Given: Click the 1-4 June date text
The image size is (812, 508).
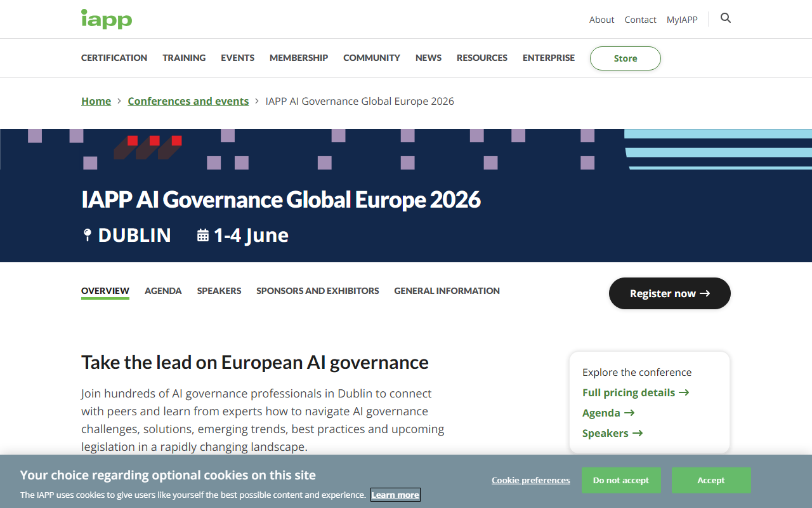Looking at the screenshot, I should tap(251, 235).
